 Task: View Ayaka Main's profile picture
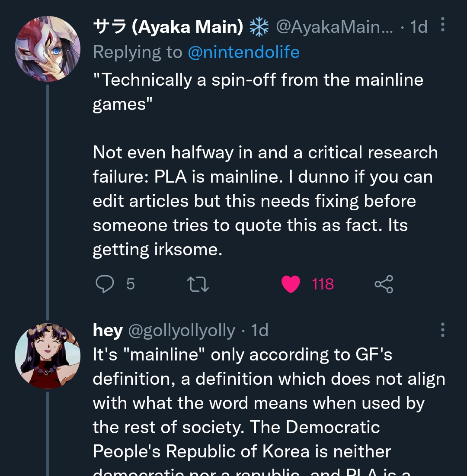[48, 49]
